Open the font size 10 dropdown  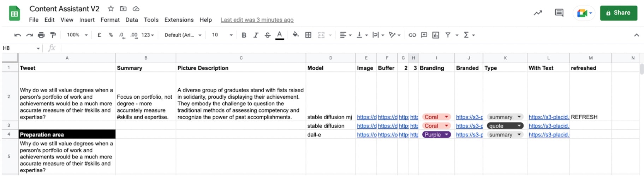coord(222,35)
